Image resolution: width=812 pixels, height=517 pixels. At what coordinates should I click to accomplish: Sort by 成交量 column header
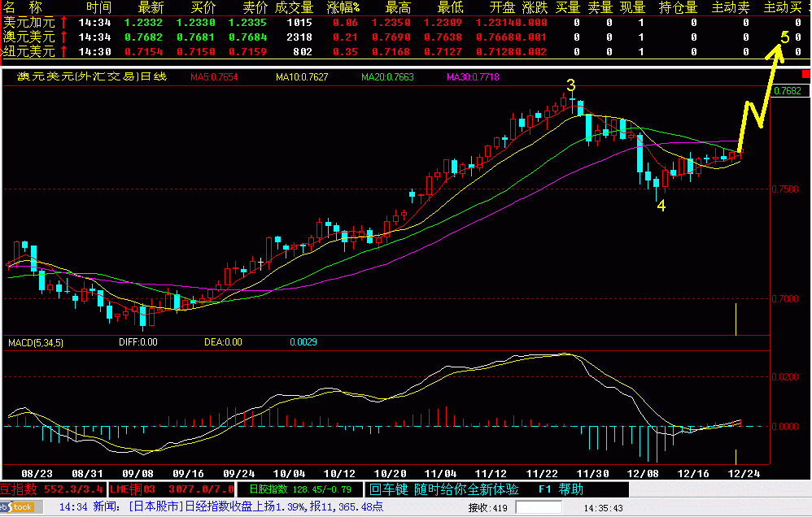point(294,7)
